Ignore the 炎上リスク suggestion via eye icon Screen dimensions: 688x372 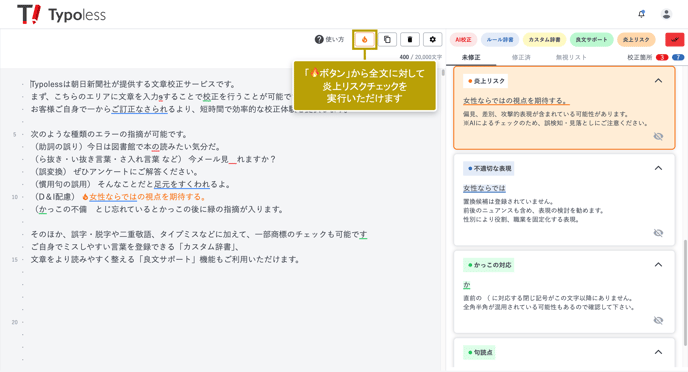(x=658, y=136)
